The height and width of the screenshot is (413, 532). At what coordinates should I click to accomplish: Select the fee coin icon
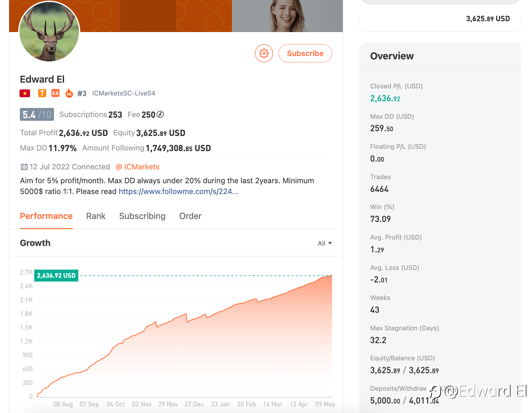coord(160,114)
